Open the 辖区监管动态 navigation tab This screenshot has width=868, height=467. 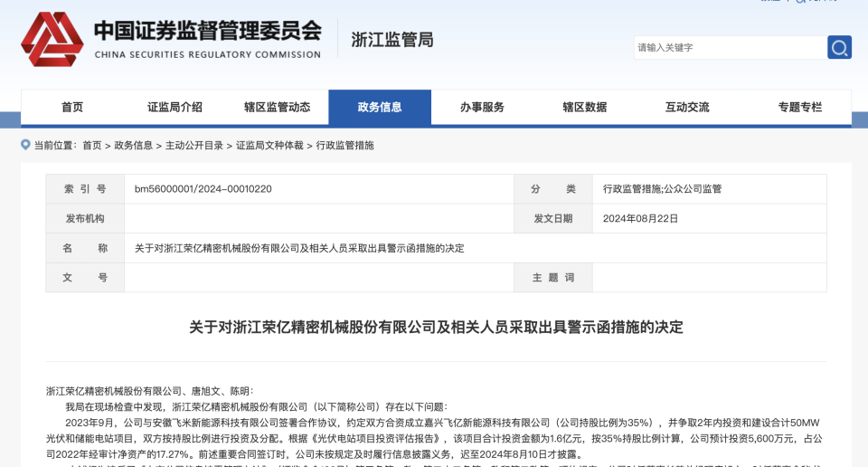[277, 107]
